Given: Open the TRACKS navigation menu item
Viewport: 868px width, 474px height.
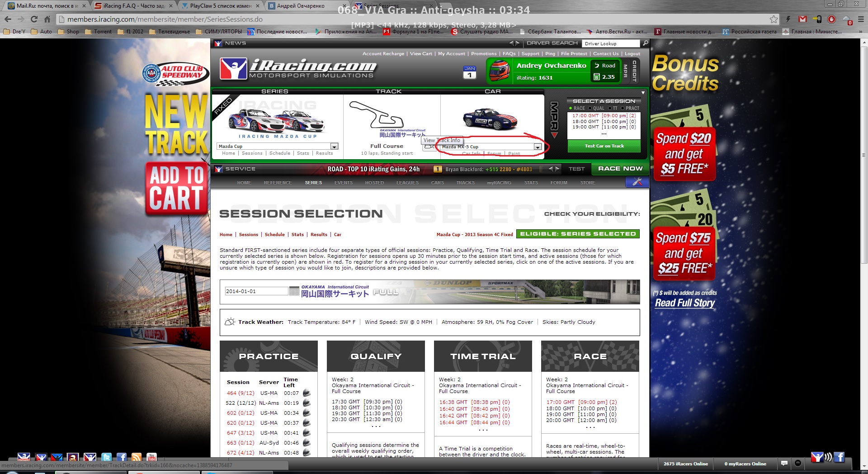Looking at the screenshot, I should (x=465, y=183).
